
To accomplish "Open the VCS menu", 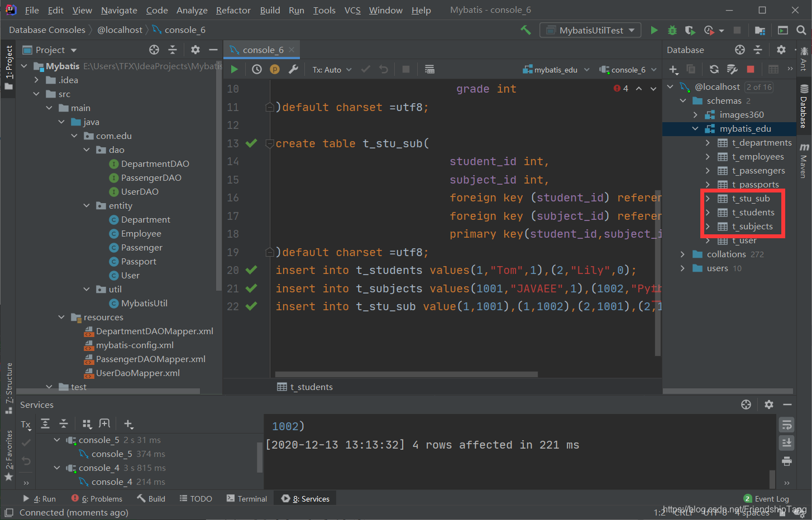I will tap(352, 10).
